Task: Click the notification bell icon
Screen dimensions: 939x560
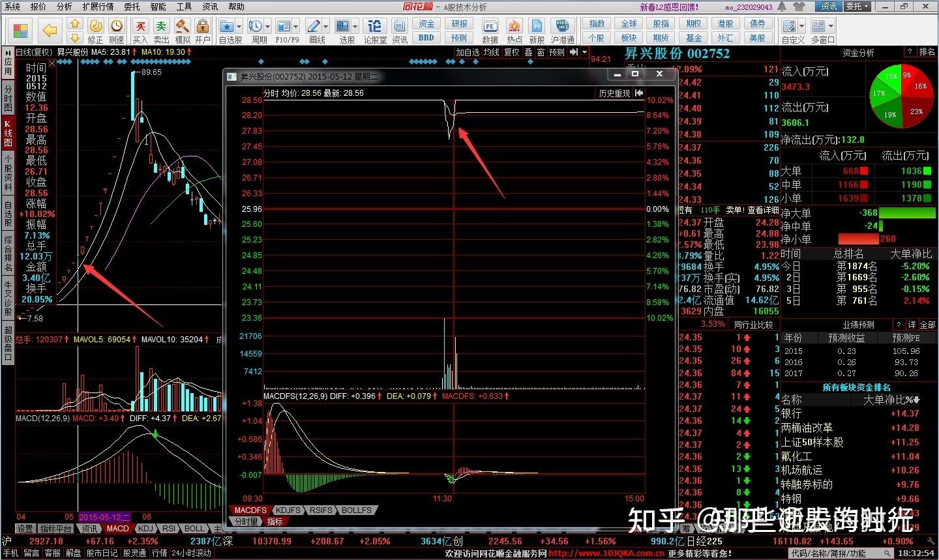Action: (x=782, y=7)
